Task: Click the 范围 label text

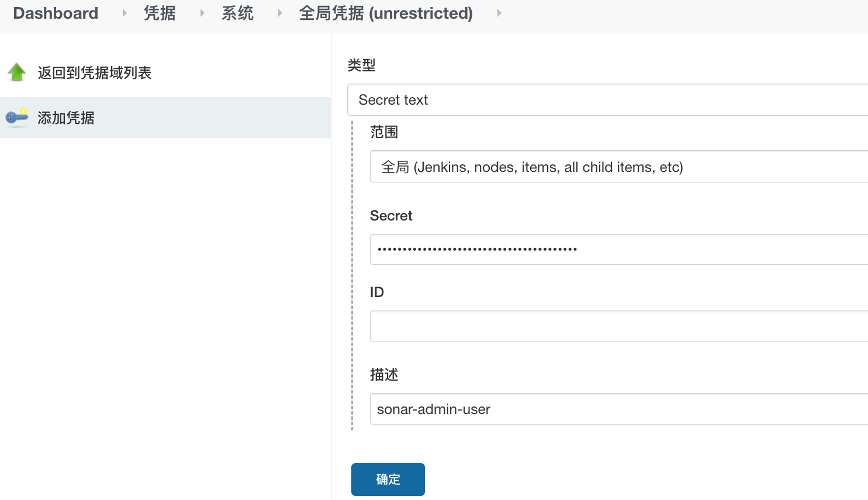Action: coord(384,132)
